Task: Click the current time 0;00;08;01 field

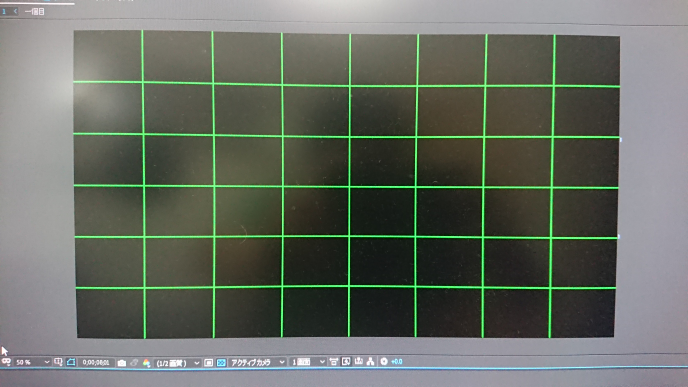Action: click(x=96, y=362)
